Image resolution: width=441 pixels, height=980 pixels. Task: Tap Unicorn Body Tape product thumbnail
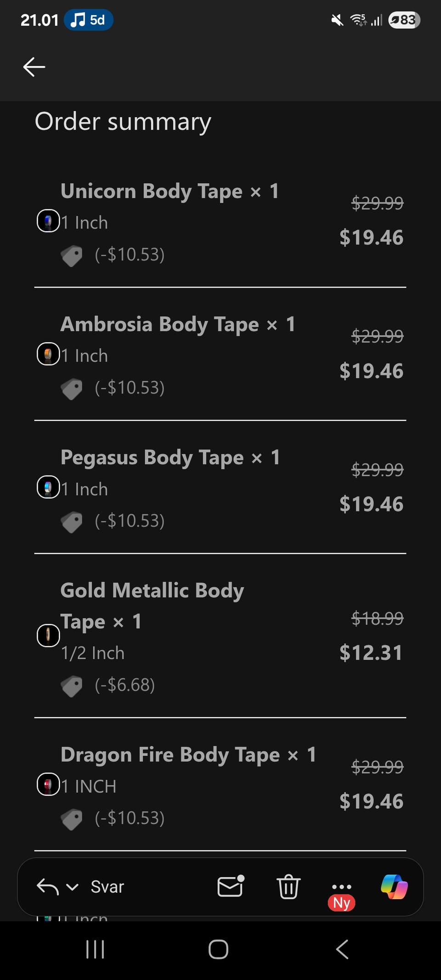pos(48,221)
